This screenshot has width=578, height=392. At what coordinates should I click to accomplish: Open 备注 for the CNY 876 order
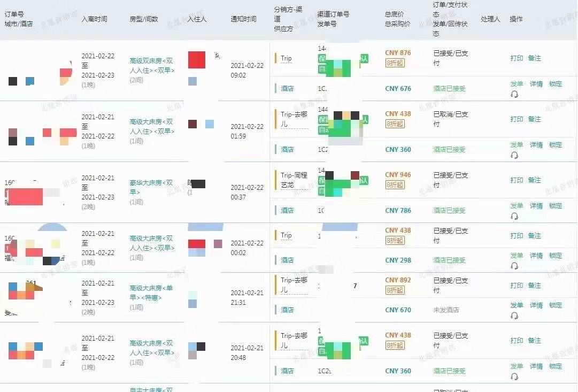point(534,58)
